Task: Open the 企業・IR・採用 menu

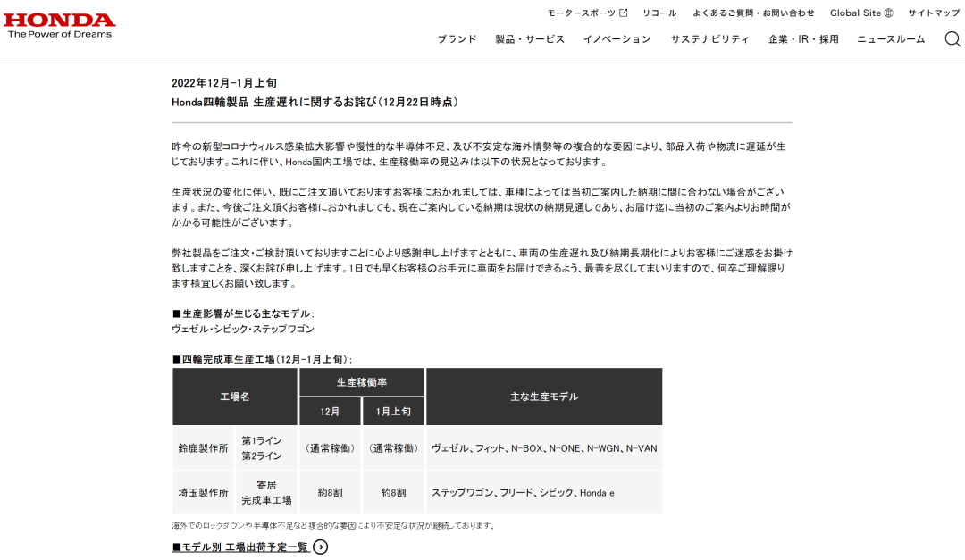Action: coord(803,39)
